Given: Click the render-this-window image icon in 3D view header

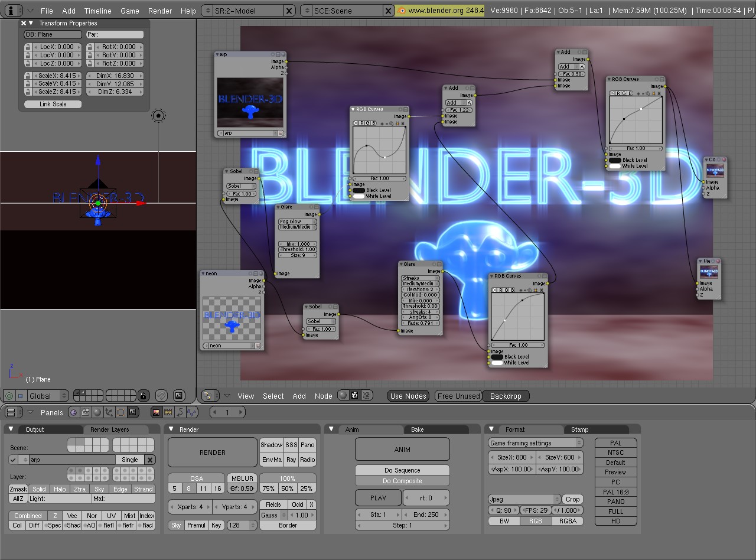Looking at the screenshot, I should tap(179, 395).
